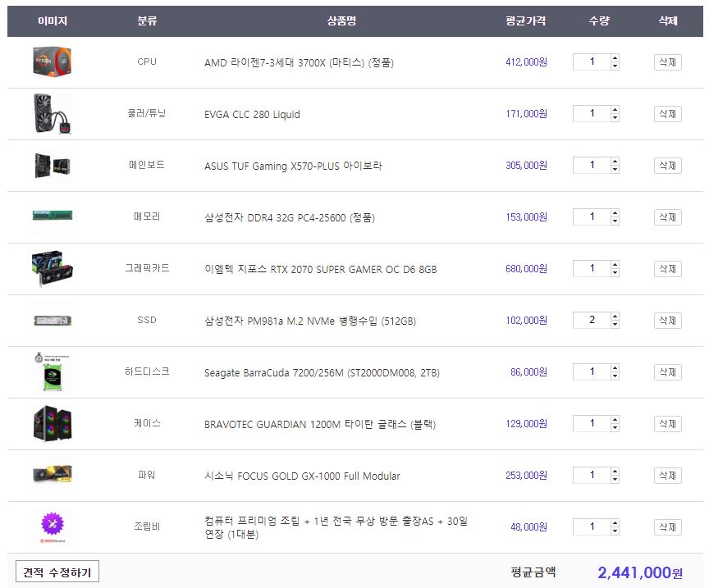This screenshot has height=588, width=709.
Task: Open product 삼성전자 DDR4 32G PC4-25600
Action: (x=290, y=217)
